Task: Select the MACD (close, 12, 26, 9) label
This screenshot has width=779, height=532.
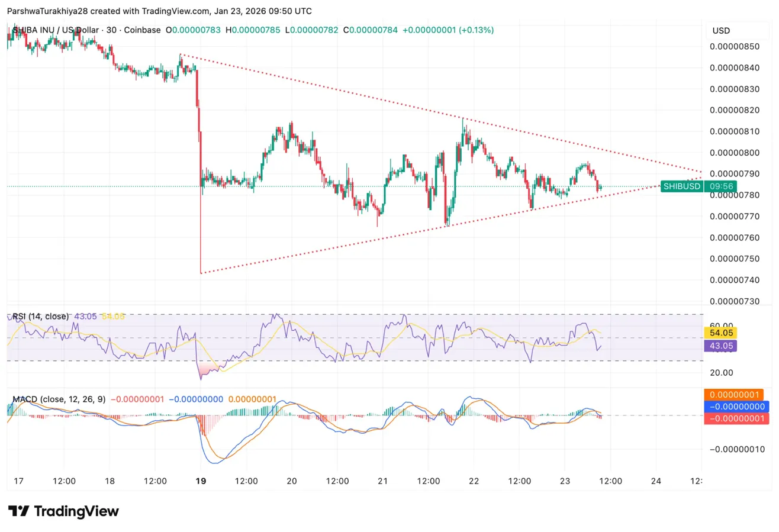Action: point(58,399)
